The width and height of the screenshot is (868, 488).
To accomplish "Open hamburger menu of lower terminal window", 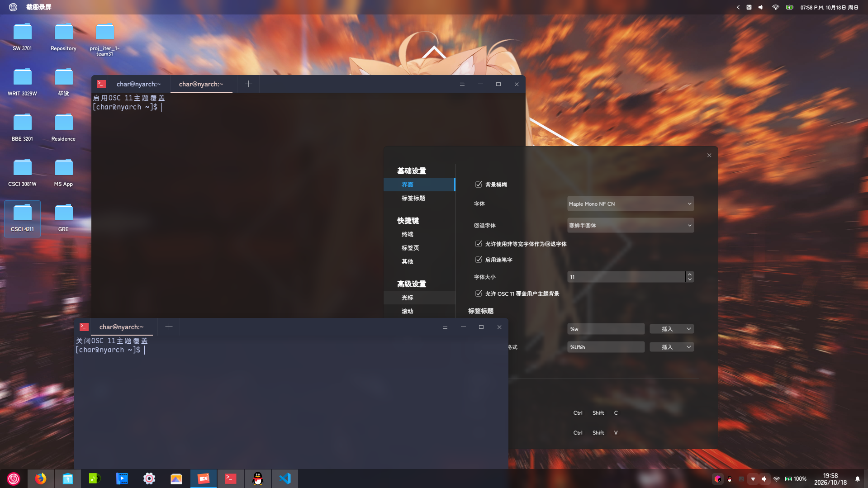I will [445, 327].
